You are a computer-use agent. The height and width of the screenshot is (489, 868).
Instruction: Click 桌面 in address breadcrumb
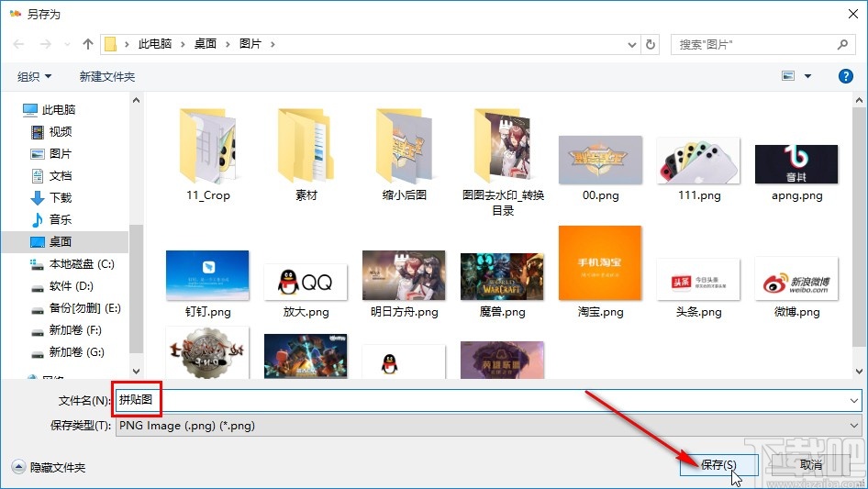[x=206, y=44]
